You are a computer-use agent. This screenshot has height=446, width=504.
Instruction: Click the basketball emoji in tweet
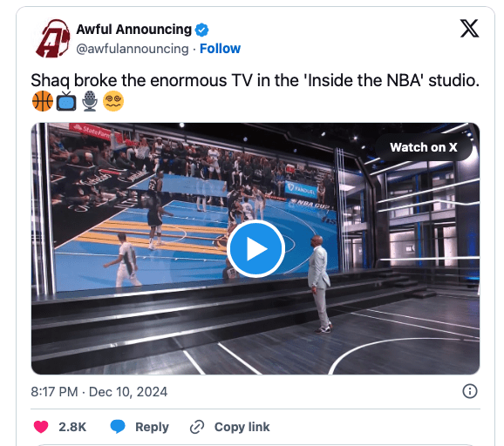43,101
